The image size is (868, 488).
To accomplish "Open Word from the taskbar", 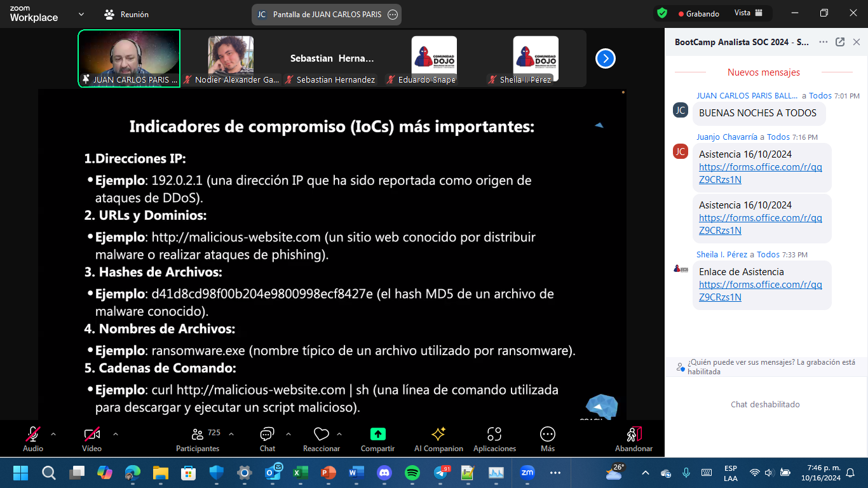I will 356,473.
